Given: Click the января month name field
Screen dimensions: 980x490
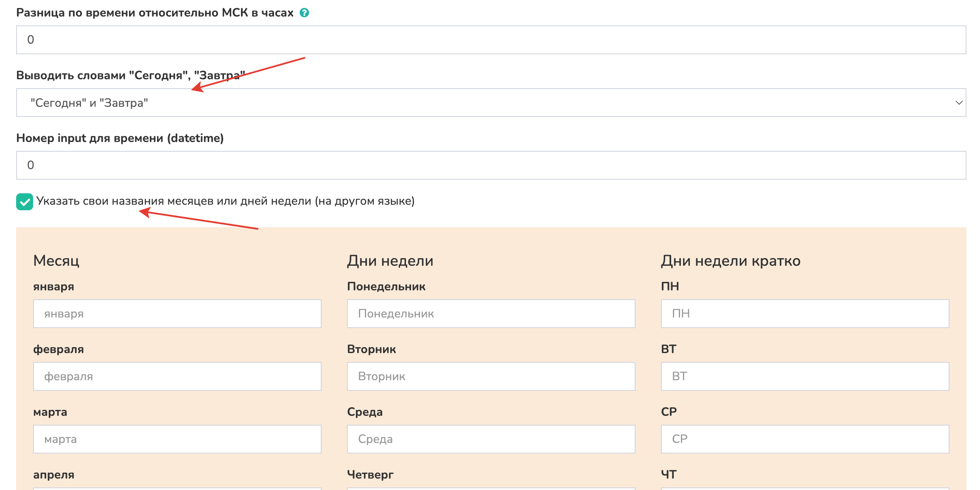Looking at the screenshot, I should [177, 314].
